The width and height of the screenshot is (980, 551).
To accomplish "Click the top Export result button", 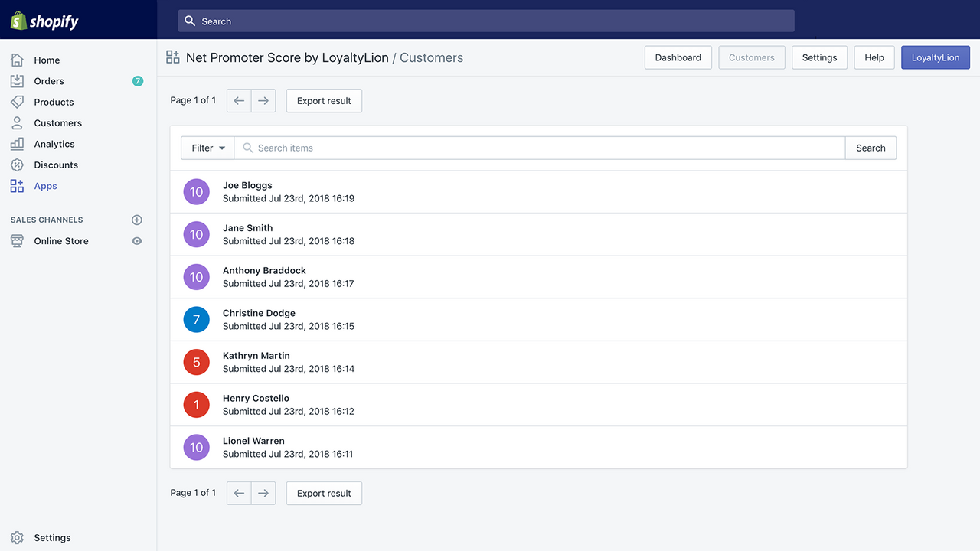I will pos(324,100).
